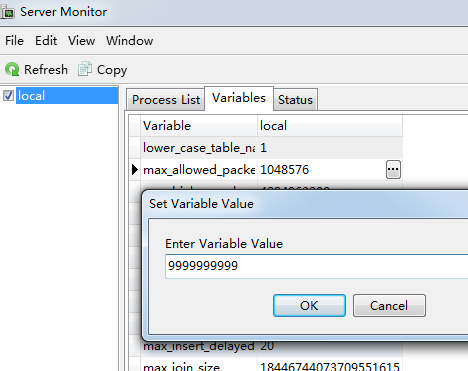This screenshot has height=371, width=468.
Task: Switch to the Process List tab
Action: pos(166,100)
